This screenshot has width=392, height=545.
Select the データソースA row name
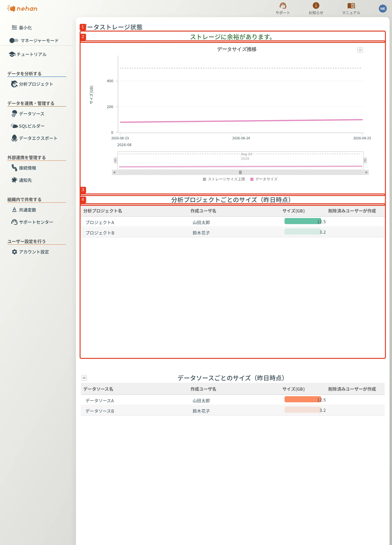[100, 401]
